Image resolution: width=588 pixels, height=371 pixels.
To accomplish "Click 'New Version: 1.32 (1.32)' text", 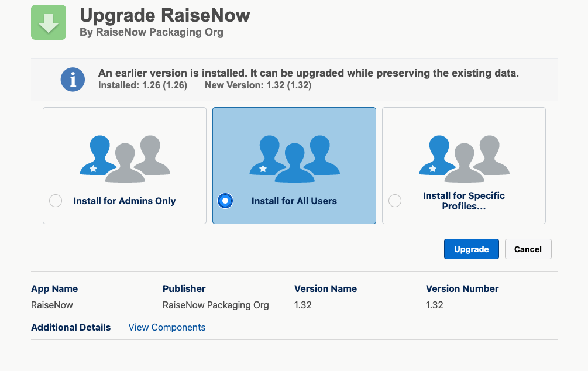I will tap(258, 85).
